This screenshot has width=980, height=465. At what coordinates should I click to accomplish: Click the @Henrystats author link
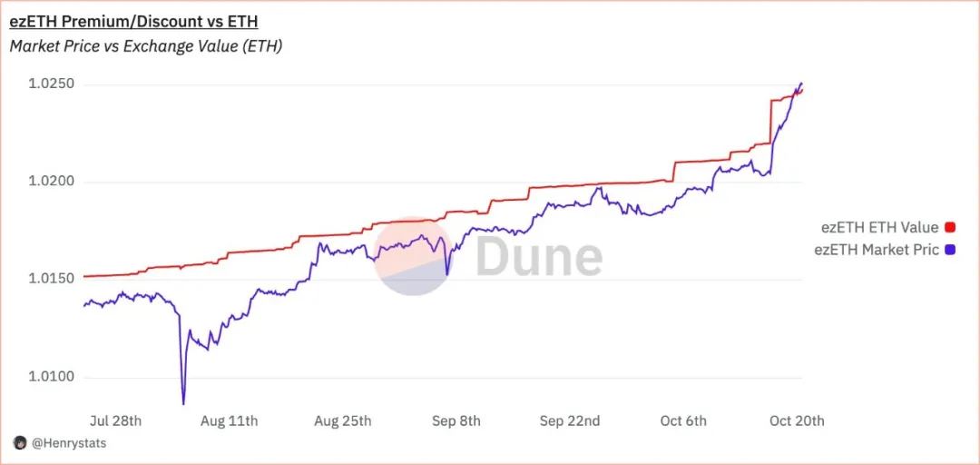[x=62, y=443]
